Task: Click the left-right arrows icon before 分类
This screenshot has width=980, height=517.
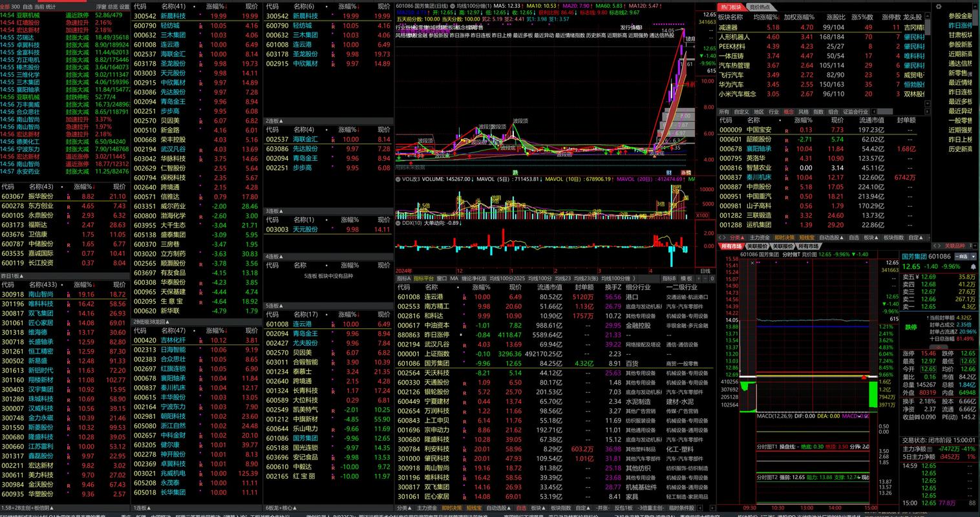Action: [x=722, y=238]
